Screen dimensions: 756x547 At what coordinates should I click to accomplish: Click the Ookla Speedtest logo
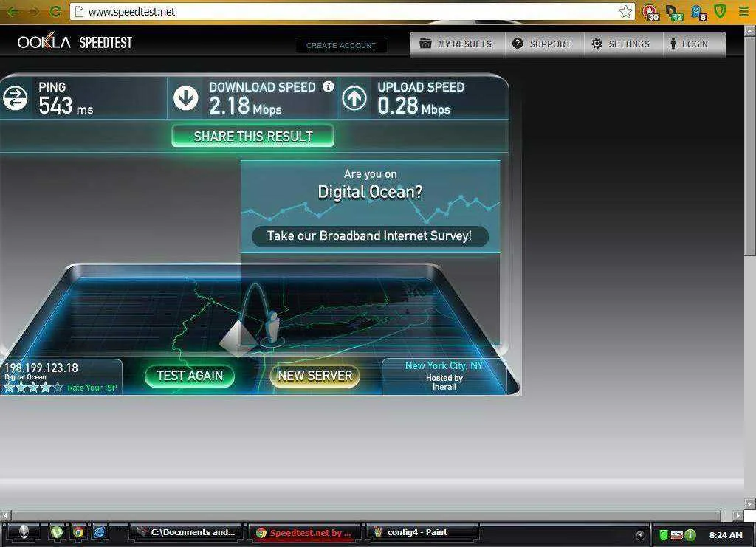pos(75,42)
